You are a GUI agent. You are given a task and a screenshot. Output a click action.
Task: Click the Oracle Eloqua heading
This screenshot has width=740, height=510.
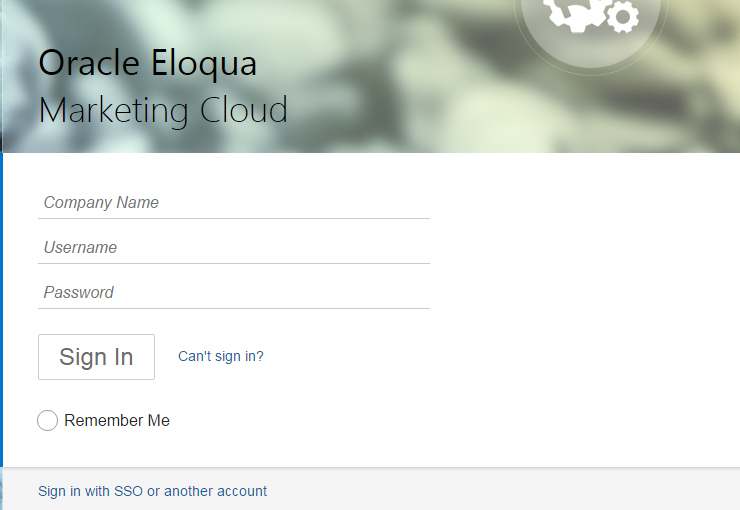pos(147,63)
